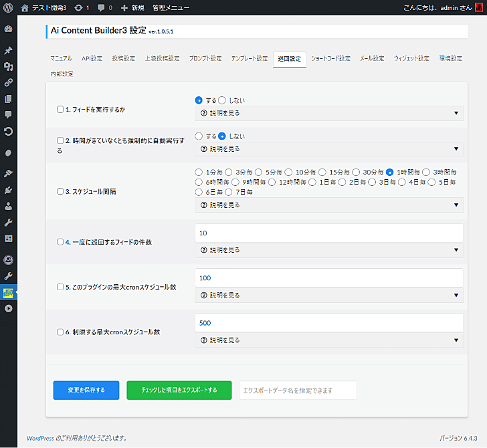Open Plugins plug icon in sidebar
Image resolution: width=487 pixels, height=448 pixels.
coord(9,190)
